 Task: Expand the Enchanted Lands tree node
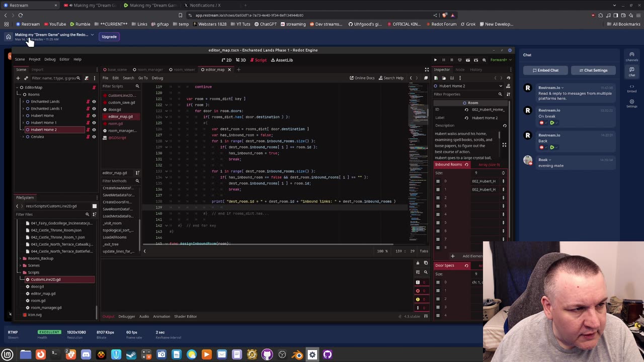(x=23, y=102)
